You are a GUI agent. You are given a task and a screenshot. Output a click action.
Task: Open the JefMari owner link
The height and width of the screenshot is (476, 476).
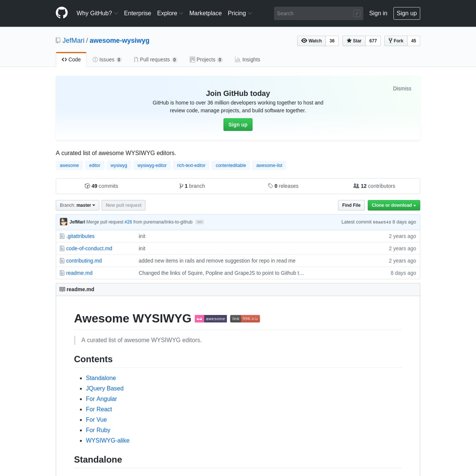pyautogui.click(x=73, y=40)
